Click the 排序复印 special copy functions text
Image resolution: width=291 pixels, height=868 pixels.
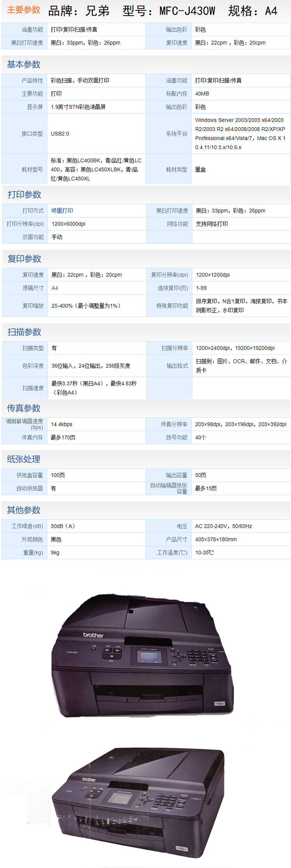[241, 306]
